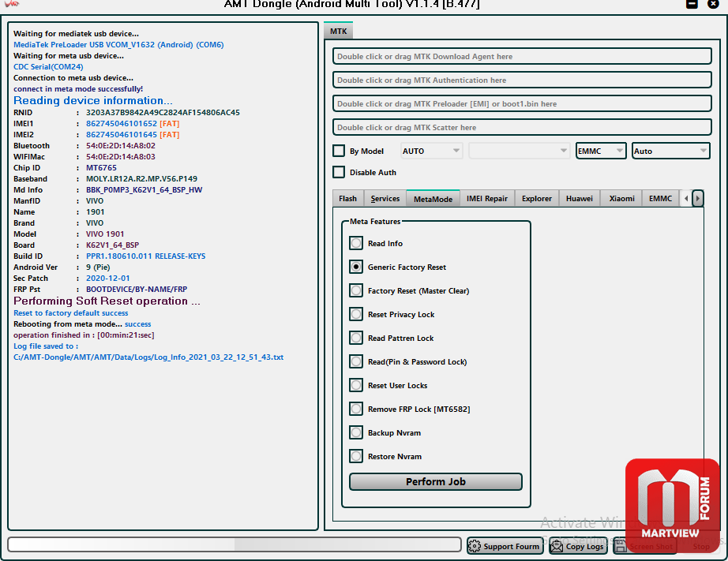This screenshot has height=561, width=728.
Task: Click the log file path text
Action: click(148, 357)
